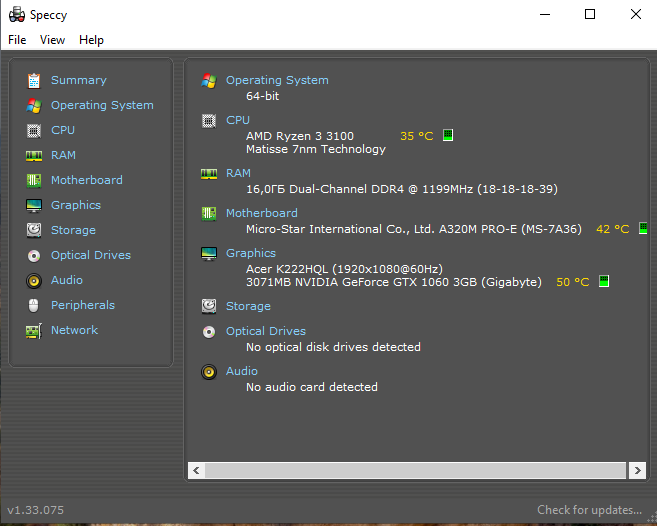657x526 pixels.
Task: Click the Audio heading link in summary
Action: [242, 371]
